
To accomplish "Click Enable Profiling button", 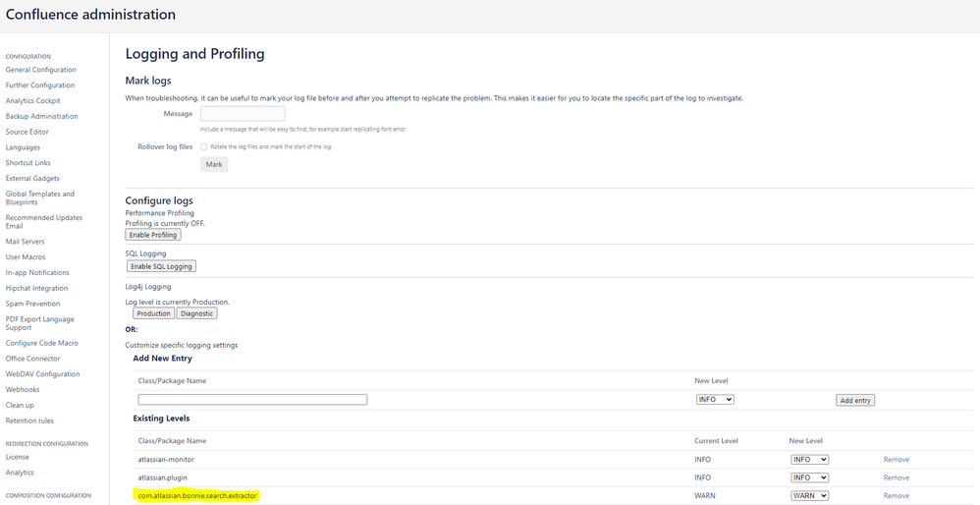I will click(153, 235).
